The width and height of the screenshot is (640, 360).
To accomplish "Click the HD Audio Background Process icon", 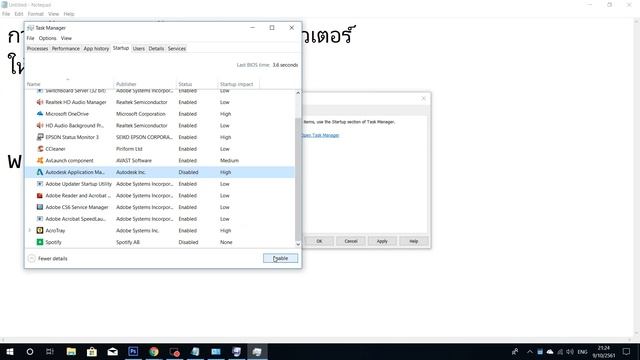I will point(40,125).
